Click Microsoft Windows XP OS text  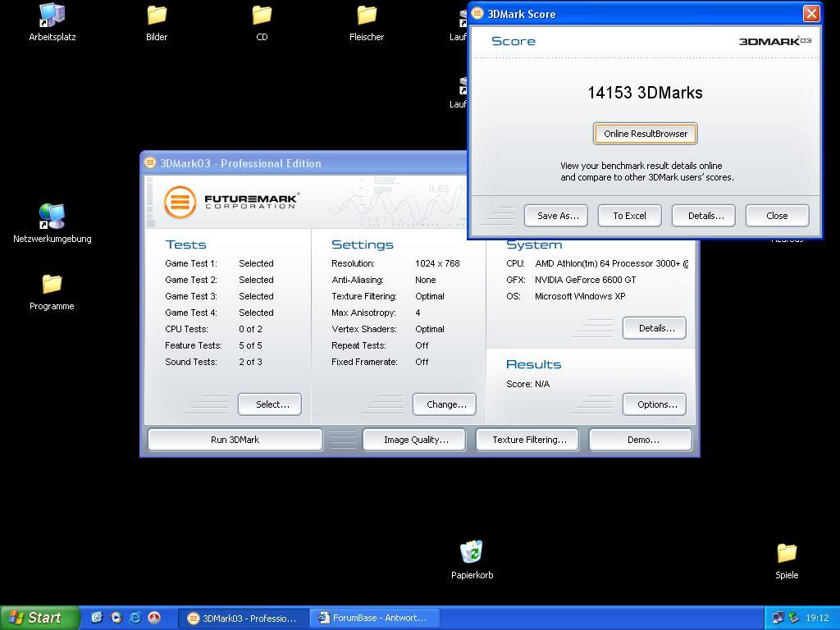coord(580,296)
